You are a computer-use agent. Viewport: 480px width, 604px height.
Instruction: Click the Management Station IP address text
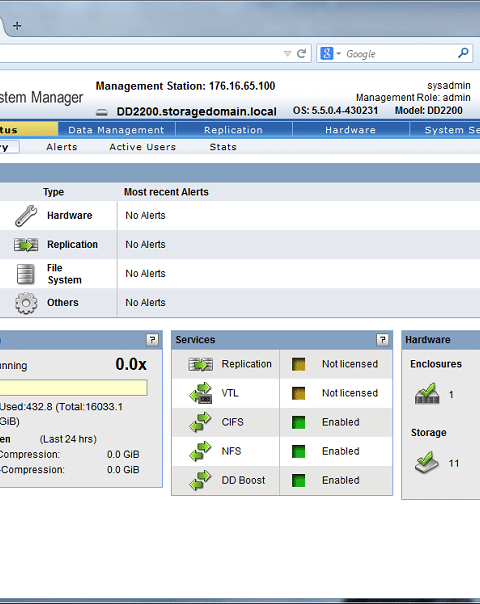242,86
